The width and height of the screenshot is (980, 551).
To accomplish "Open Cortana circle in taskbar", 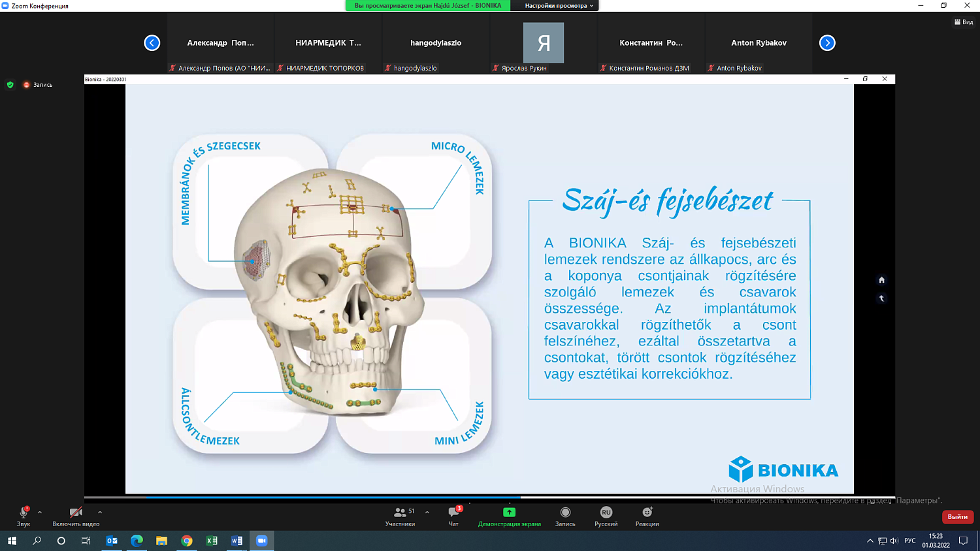I will [x=61, y=541].
